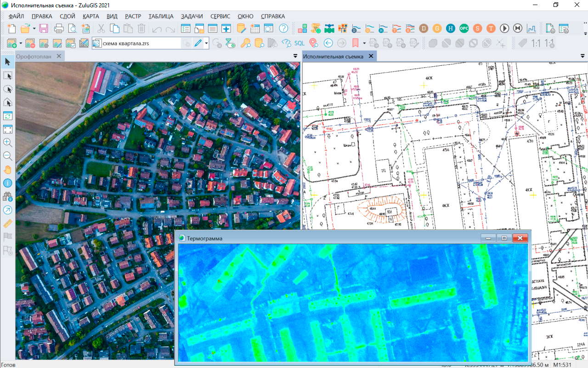
Task: Expand the active layer list dropdown
Action: click(x=207, y=43)
